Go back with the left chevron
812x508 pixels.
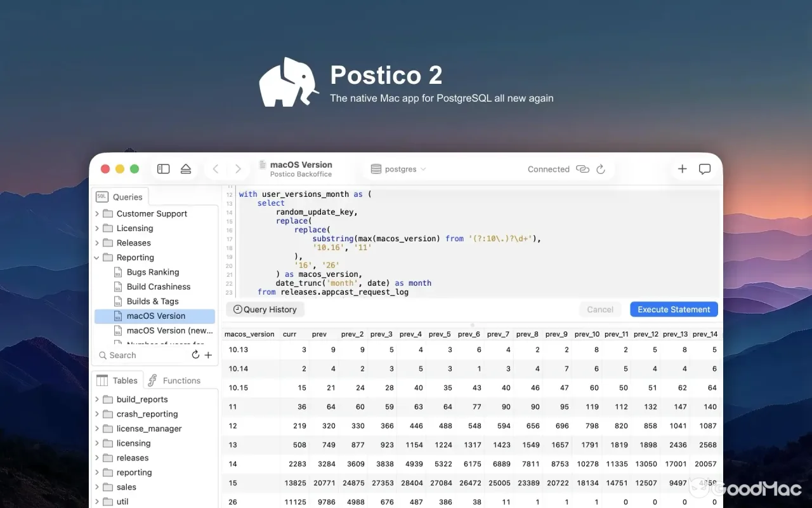click(216, 169)
